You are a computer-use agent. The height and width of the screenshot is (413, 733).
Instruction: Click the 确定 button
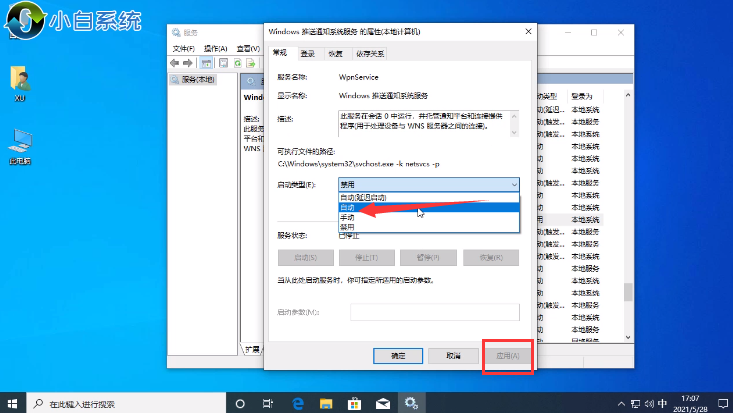398,356
